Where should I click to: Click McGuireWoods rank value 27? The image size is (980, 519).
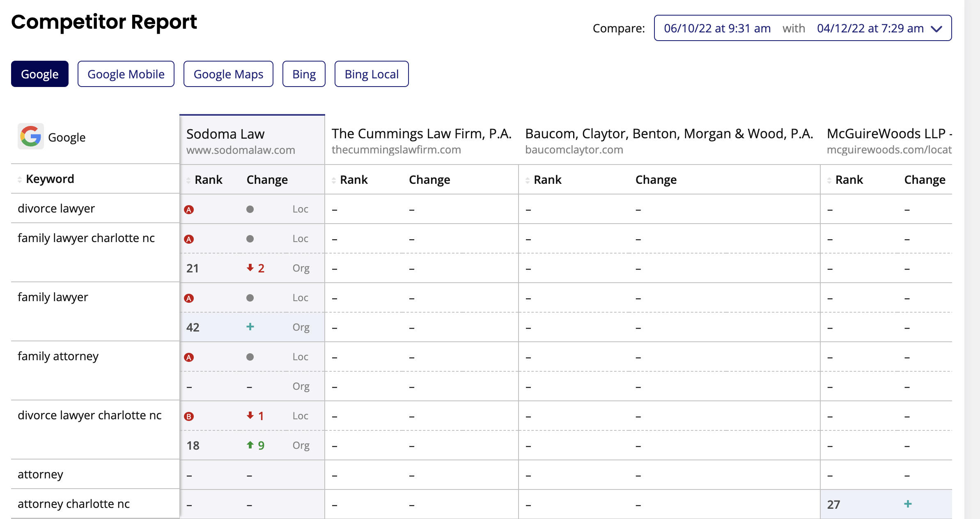point(833,505)
